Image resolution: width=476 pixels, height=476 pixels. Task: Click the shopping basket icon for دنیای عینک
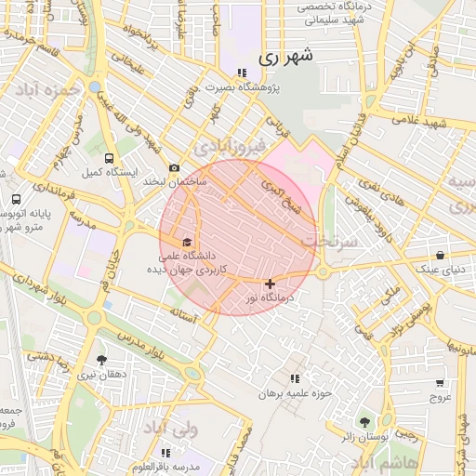(440, 256)
